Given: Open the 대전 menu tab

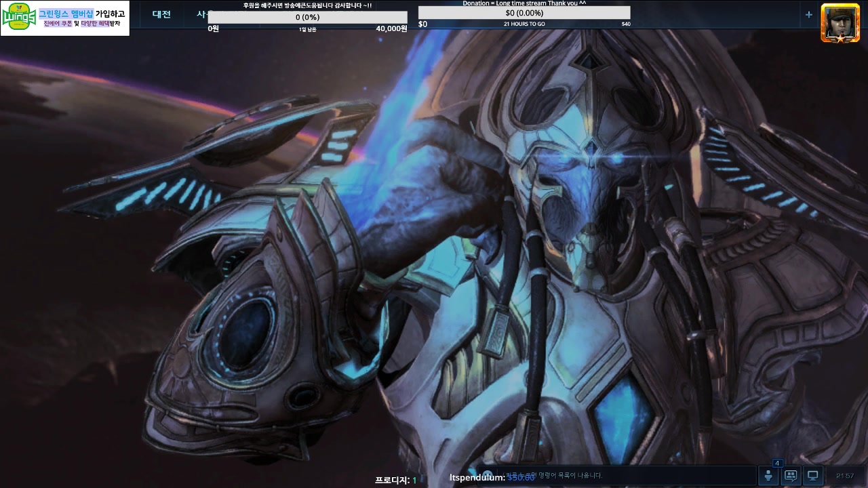Looking at the screenshot, I should (161, 14).
